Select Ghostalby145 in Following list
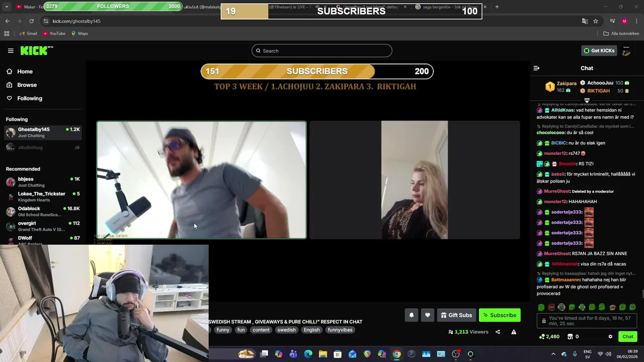 (x=43, y=133)
